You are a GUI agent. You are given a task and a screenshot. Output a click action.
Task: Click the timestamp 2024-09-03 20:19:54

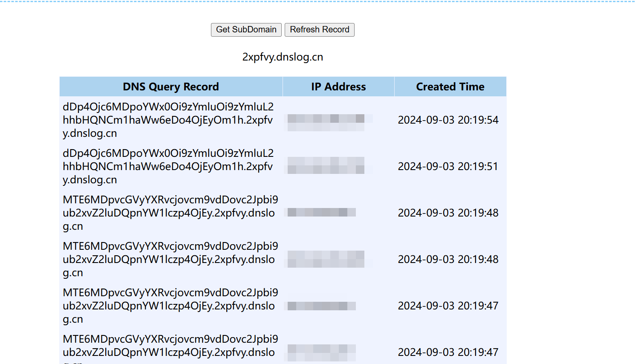pyautogui.click(x=448, y=120)
